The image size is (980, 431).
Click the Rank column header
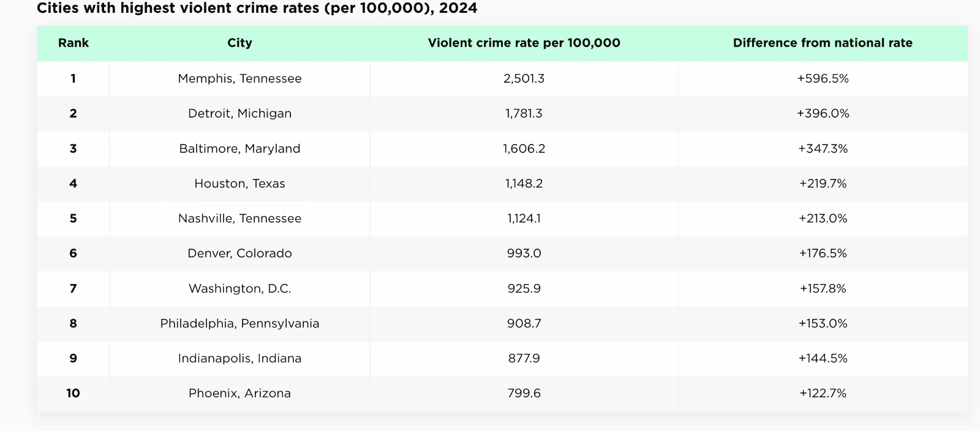pyautogui.click(x=73, y=43)
